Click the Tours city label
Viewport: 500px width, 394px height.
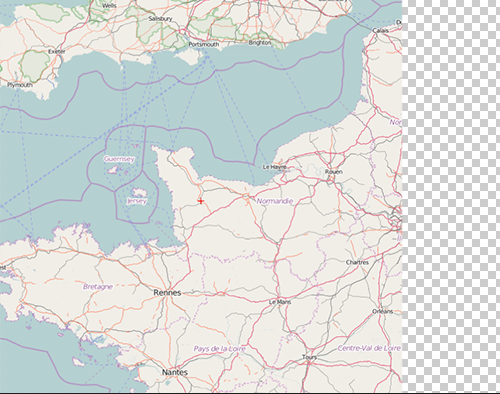[309, 357]
